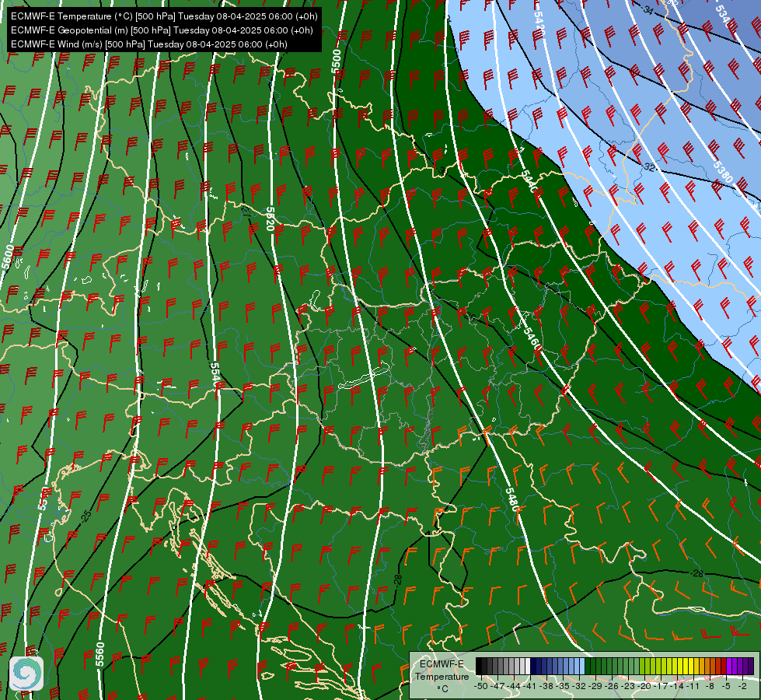
Task: Click the -29 value in the legend
Action: pyautogui.click(x=595, y=686)
